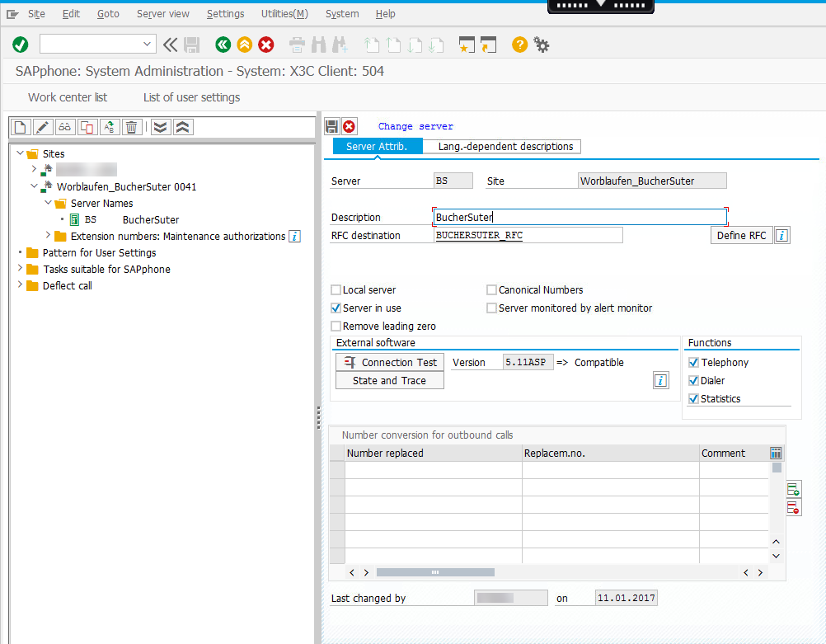This screenshot has height=644, width=826.
Task: Click the Delete trash icon in the tree toolbar
Action: [131, 127]
